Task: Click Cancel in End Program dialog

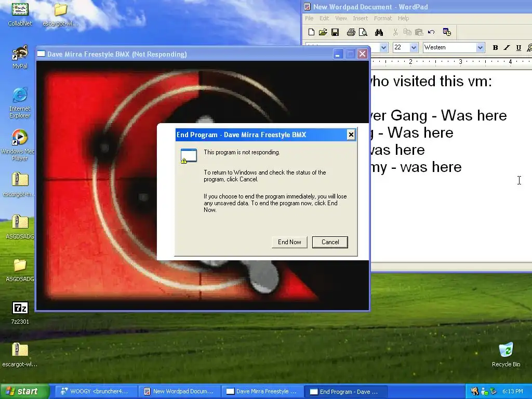Action: [x=330, y=242]
